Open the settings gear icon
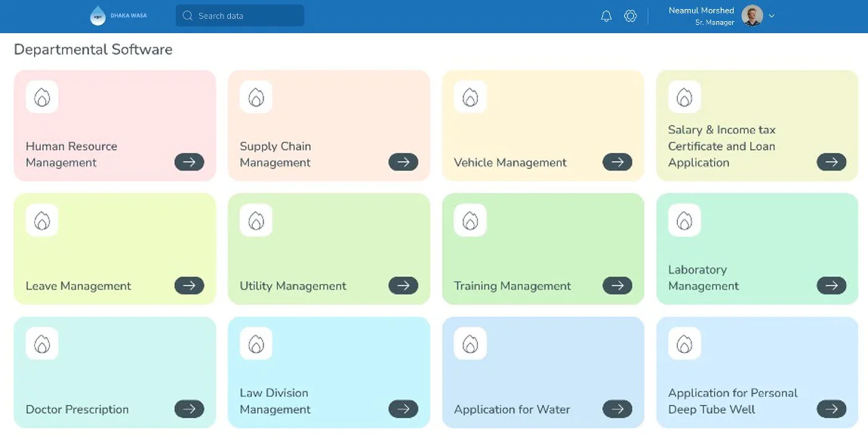 [x=630, y=16]
